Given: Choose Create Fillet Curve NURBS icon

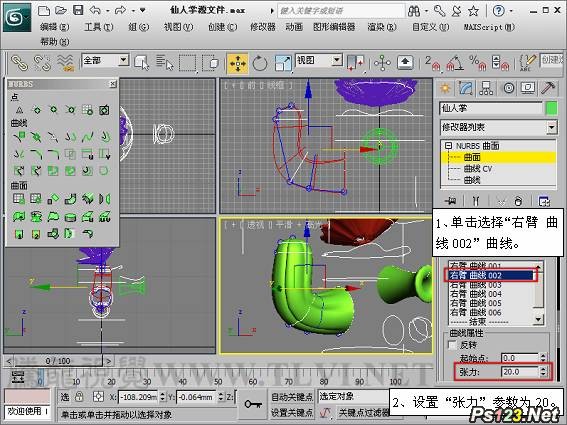Looking at the screenshot, I should [53, 154].
